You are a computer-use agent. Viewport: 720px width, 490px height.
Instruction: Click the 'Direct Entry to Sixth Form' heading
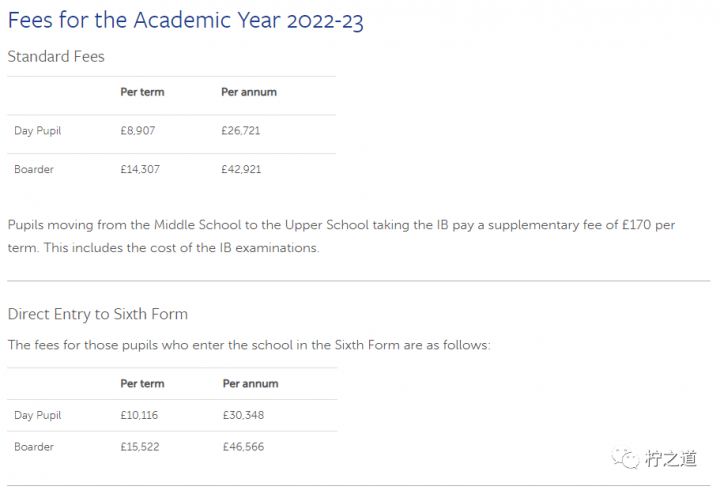pyautogui.click(x=97, y=314)
